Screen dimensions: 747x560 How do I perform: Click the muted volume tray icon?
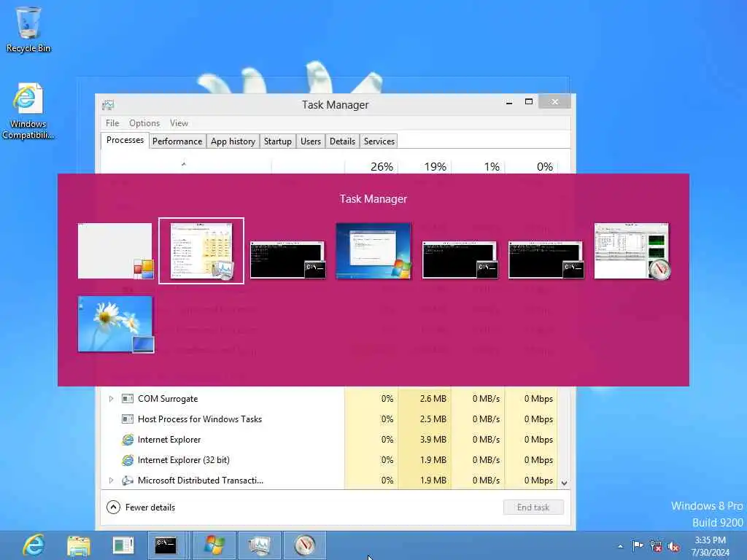[673, 546]
